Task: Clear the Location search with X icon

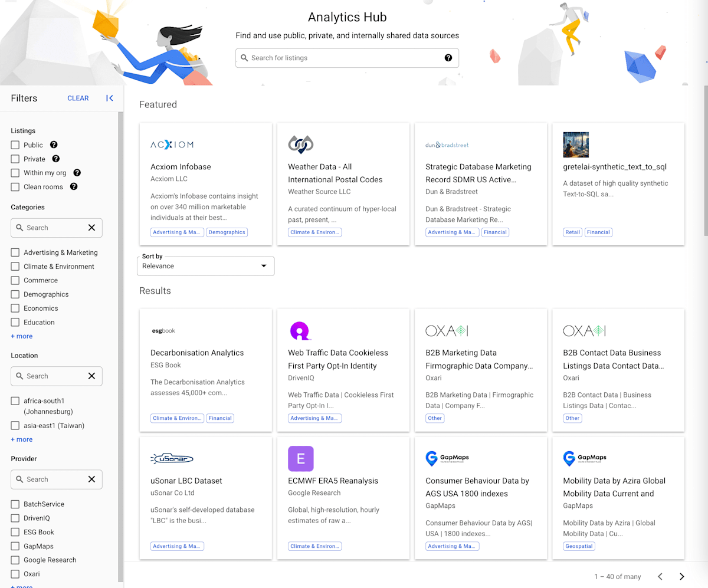Action: [91, 376]
